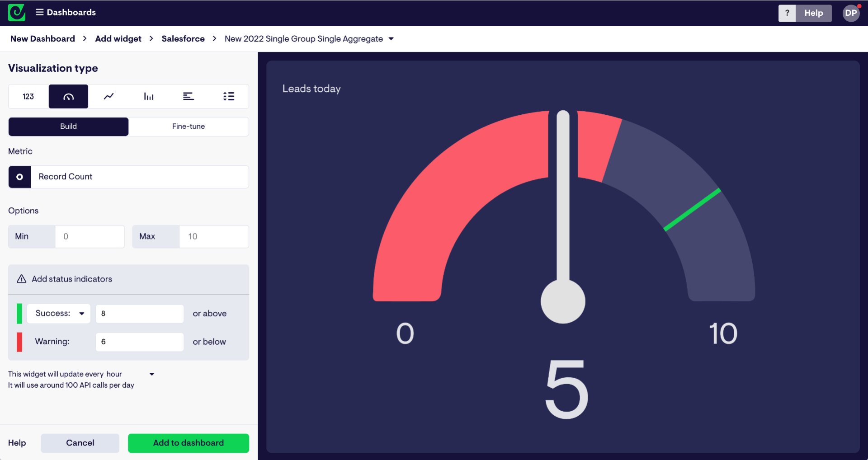Click the green success marker on gauge
Screen dimensions: 868x460
[x=692, y=210]
